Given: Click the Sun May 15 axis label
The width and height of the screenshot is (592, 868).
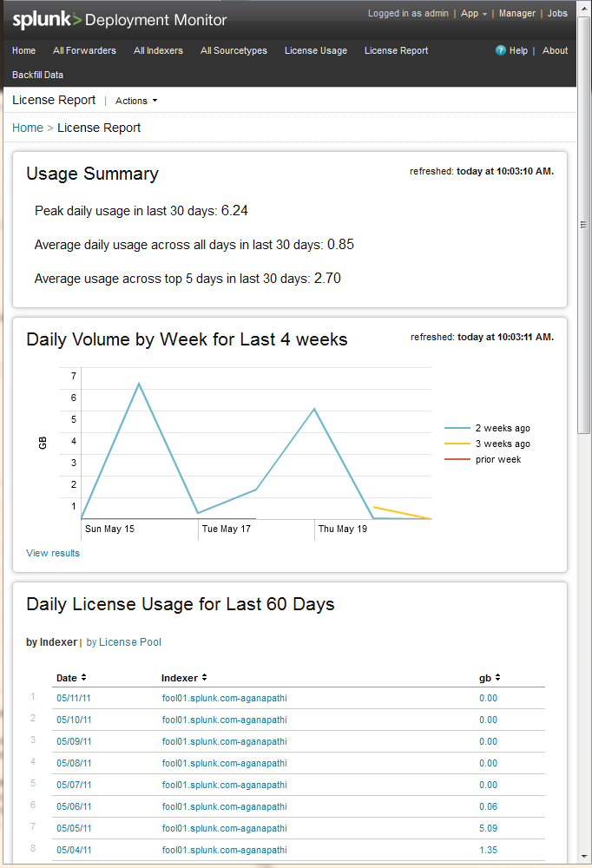Looking at the screenshot, I should (109, 529).
